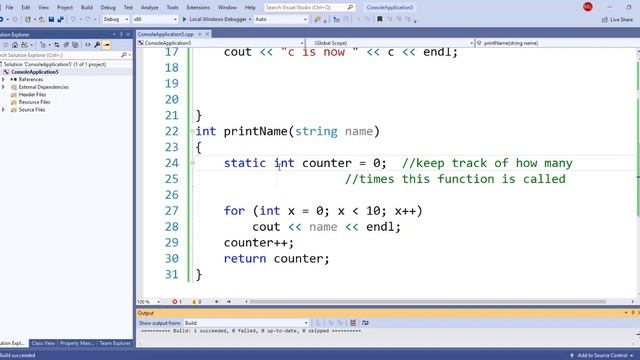The height and width of the screenshot is (360, 640).
Task: Open the Show output from Build dropdown
Action: 246,323
